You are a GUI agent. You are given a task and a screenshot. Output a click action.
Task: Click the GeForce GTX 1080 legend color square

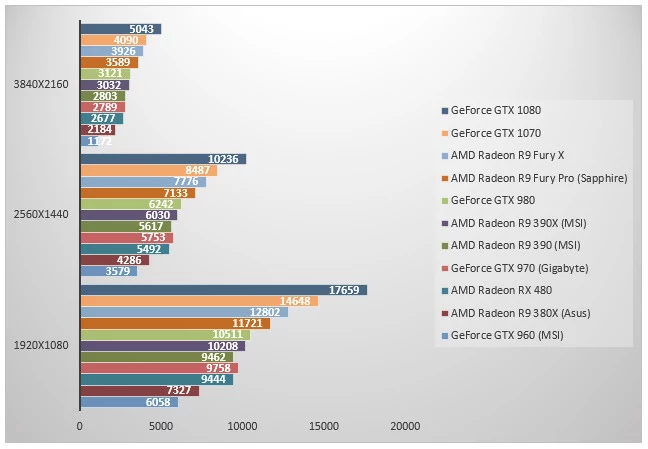[445, 111]
